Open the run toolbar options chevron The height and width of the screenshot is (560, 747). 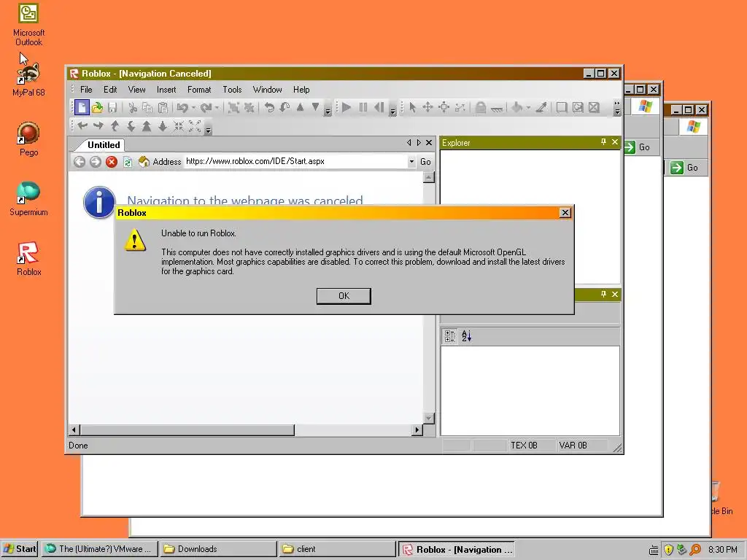[392, 112]
